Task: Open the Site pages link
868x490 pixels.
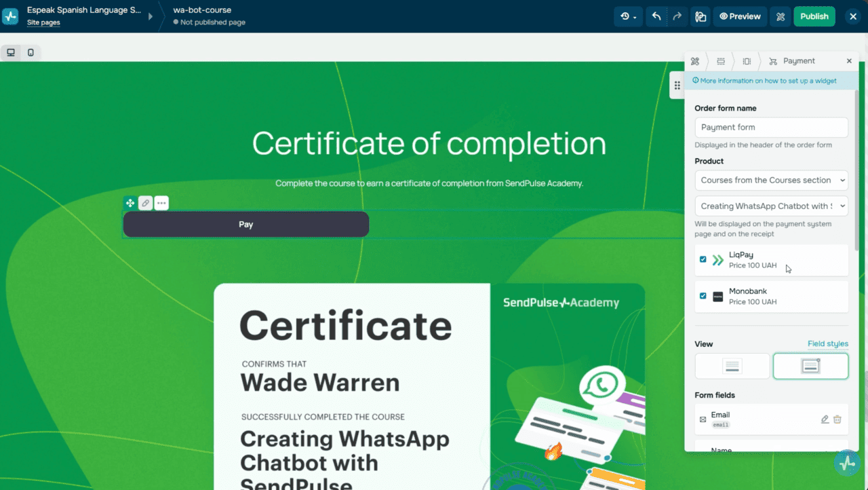Action: pos(43,22)
